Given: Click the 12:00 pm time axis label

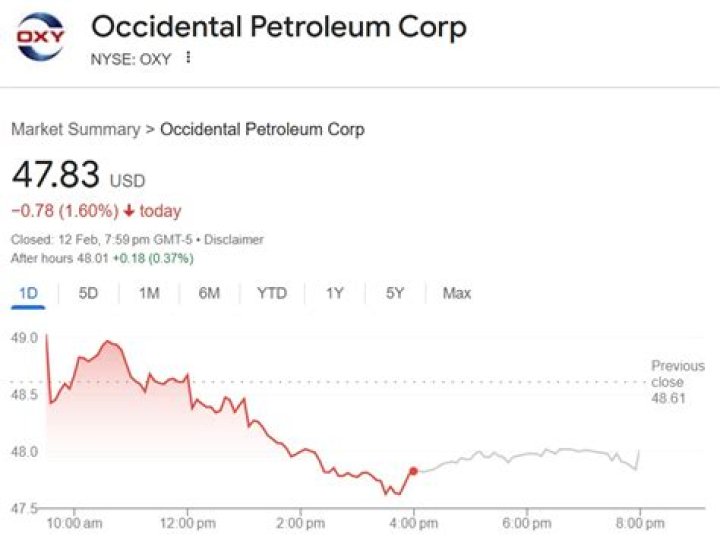Looking at the screenshot, I should [x=188, y=523].
